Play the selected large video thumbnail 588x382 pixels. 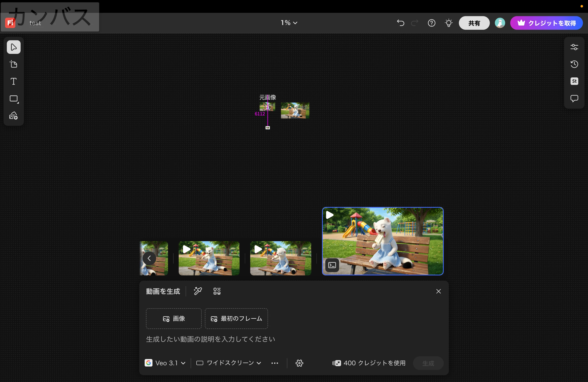pyautogui.click(x=330, y=215)
